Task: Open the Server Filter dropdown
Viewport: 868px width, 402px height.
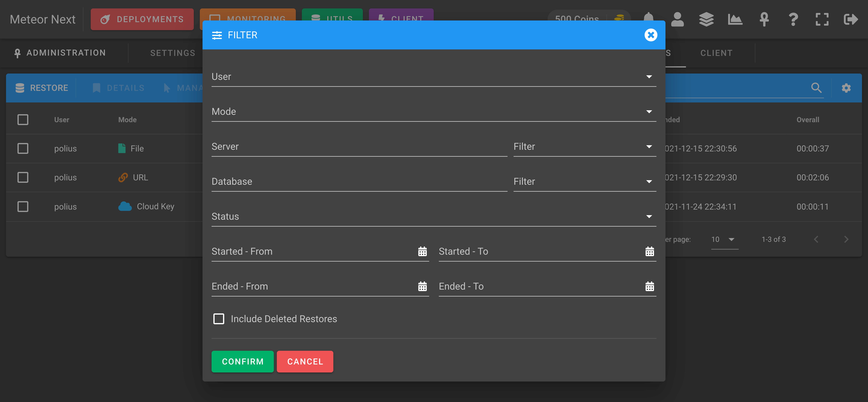Action: [x=585, y=147]
